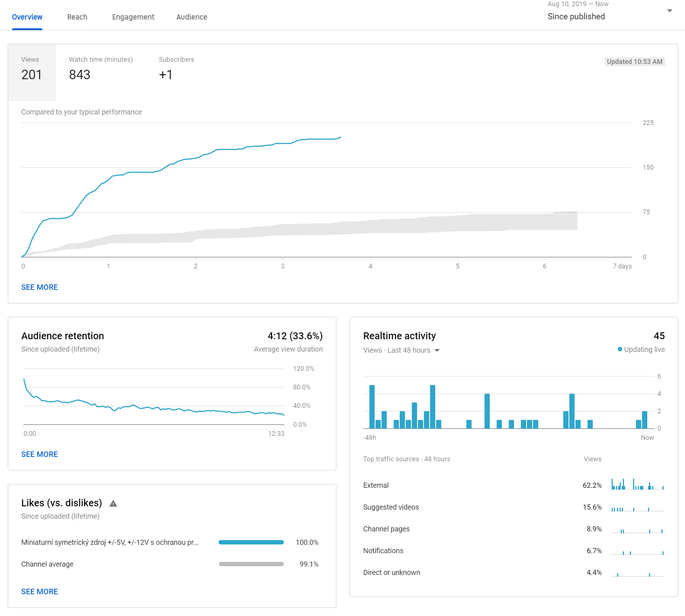Click the Direct or unknown sparkline
Screen dimensions: 685x616
[637, 574]
